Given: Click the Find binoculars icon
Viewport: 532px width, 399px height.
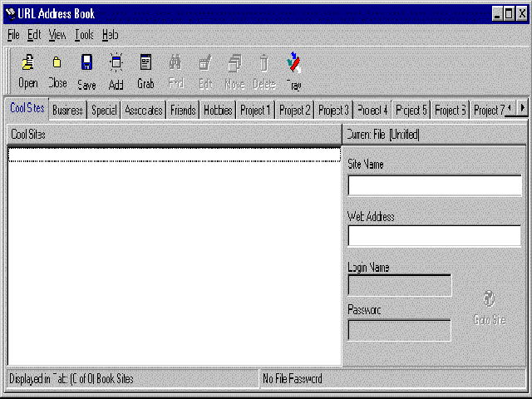Looking at the screenshot, I should tap(175, 63).
